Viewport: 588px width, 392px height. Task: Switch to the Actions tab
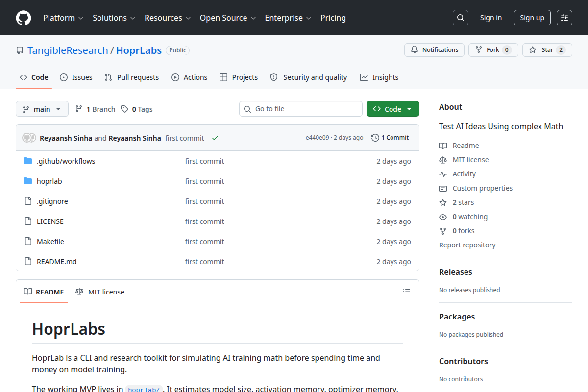tap(190, 77)
